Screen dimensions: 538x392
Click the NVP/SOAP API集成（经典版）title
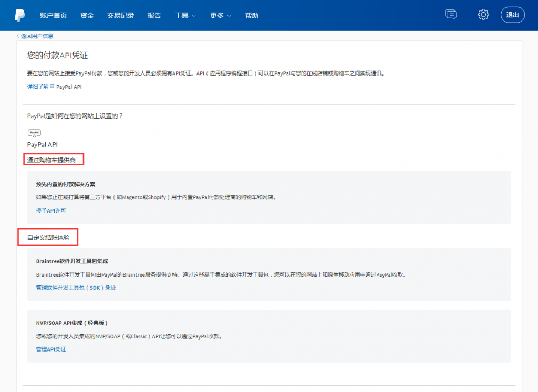(x=71, y=323)
